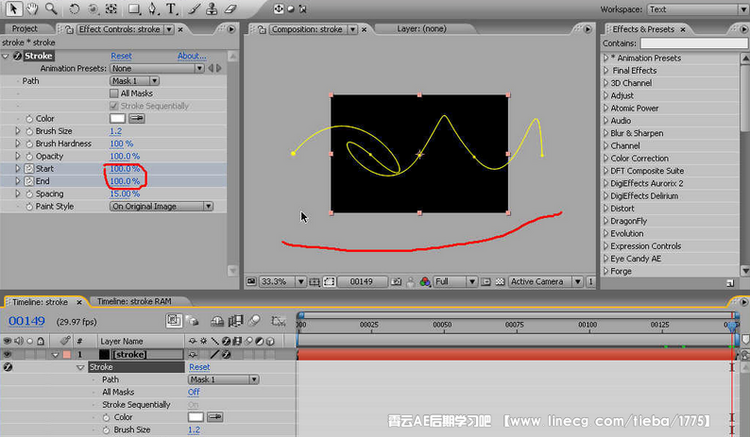Toggle the Motion Blur timeline switch
Screen dimensions: 750x437
(x=254, y=321)
